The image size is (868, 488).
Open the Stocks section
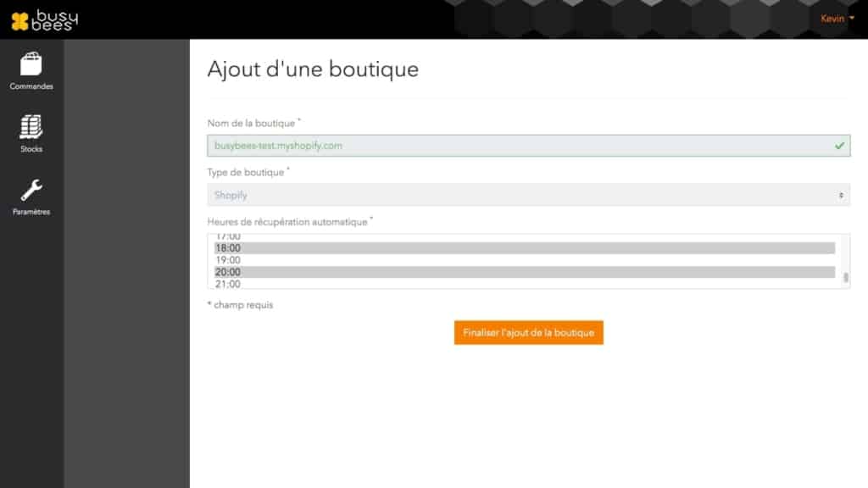pyautogui.click(x=31, y=134)
